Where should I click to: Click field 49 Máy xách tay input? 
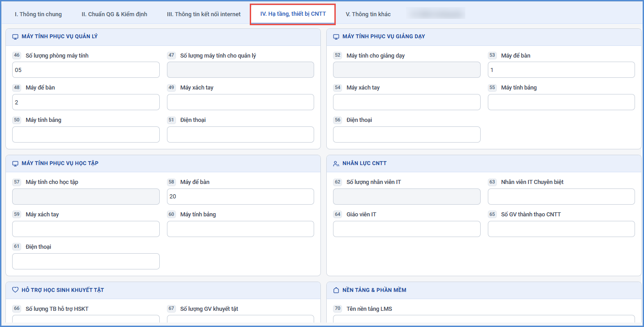point(240,102)
